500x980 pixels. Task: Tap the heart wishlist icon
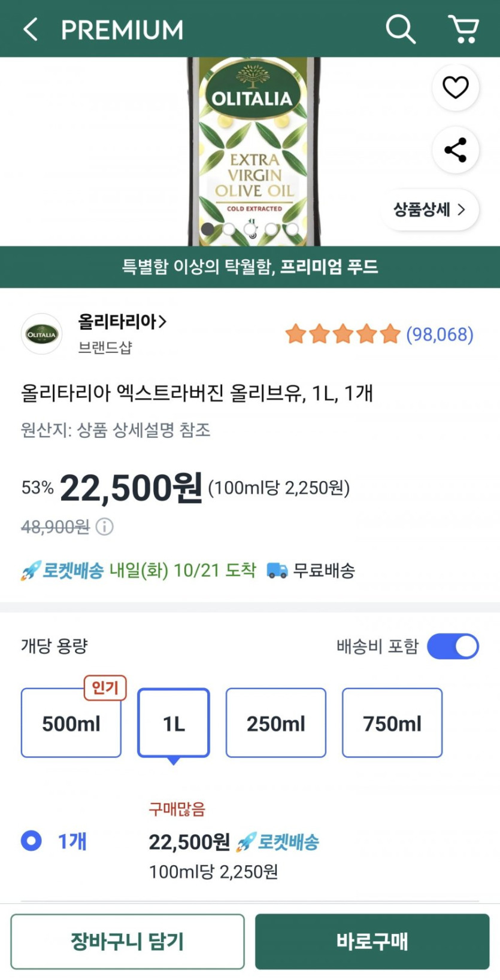point(455,88)
